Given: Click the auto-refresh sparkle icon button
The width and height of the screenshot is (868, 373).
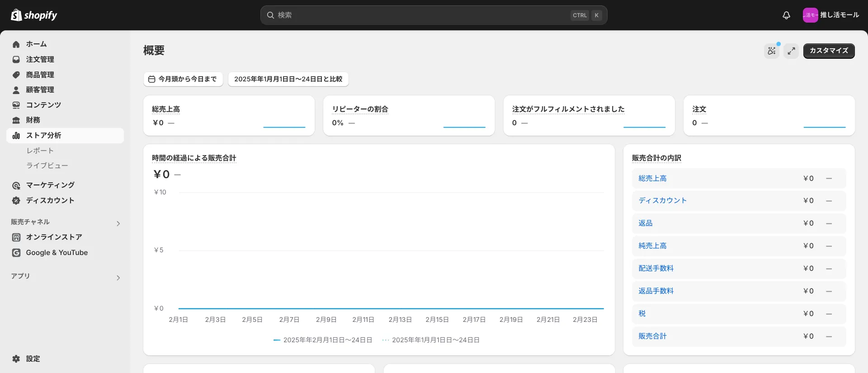Looking at the screenshot, I should [x=772, y=51].
